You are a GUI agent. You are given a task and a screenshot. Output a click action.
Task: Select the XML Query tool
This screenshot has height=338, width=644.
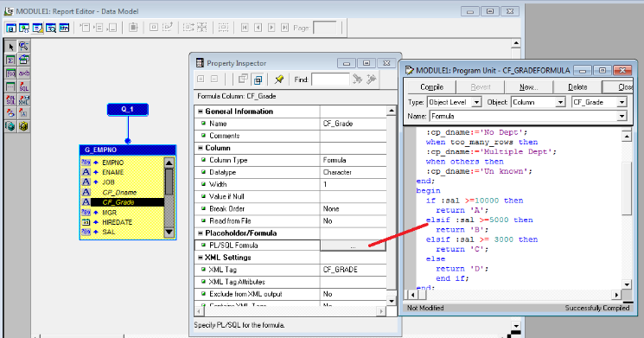pos(24,99)
